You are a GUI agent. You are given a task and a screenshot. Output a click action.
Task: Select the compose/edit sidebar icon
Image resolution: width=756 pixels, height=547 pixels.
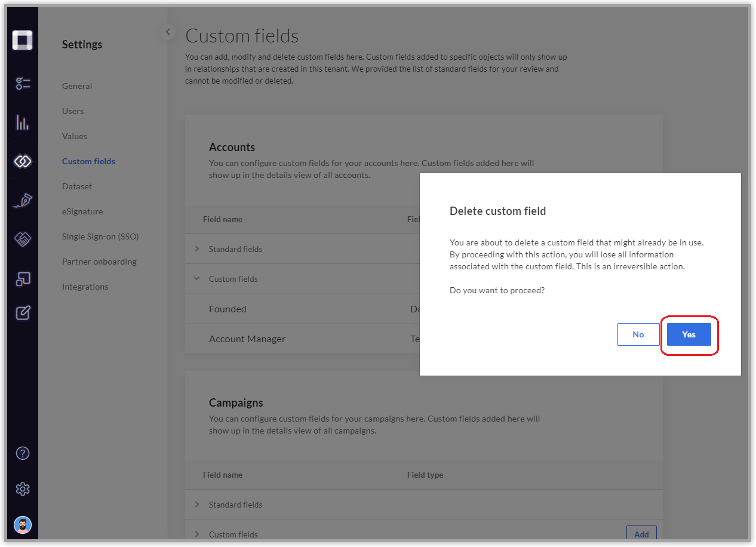click(23, 312)
